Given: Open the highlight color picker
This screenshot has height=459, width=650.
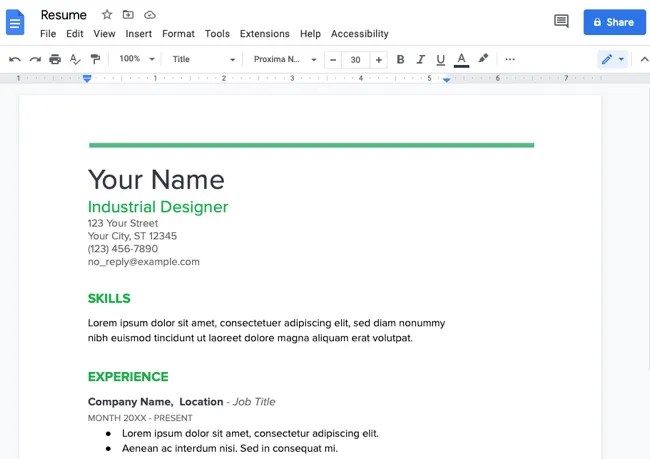Looking at the screenshot, I should tap(483, 59).
